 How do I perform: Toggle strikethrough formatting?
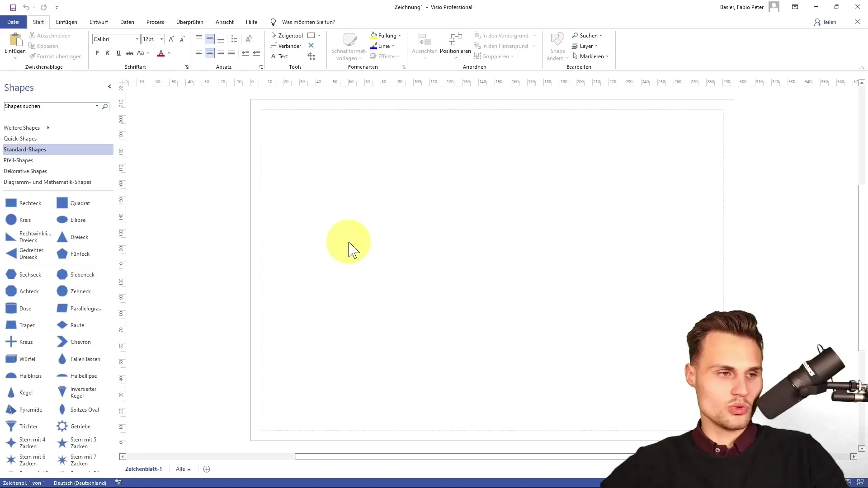pyautogui.click(x=130, y=53)
